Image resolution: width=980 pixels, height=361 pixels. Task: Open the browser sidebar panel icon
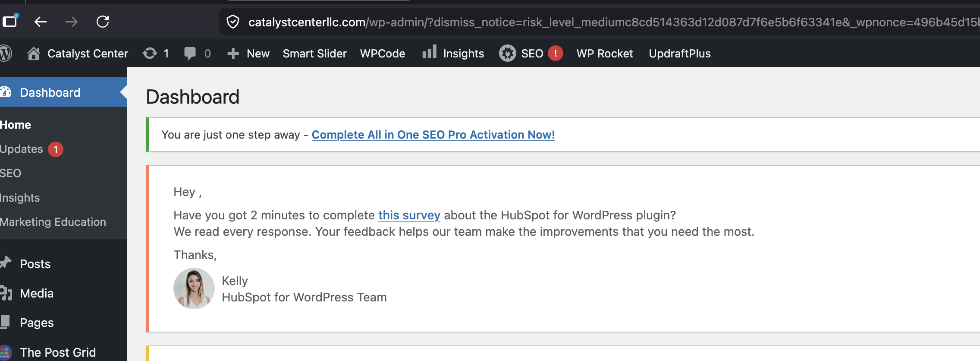point(9,21)
